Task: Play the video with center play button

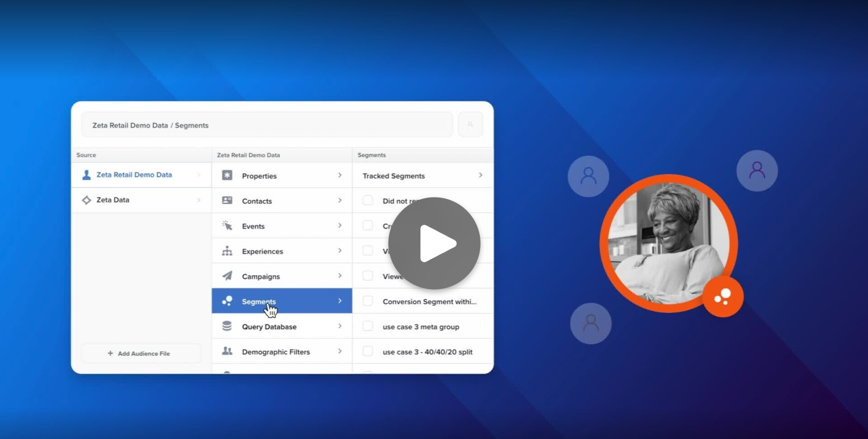Action: [434, 243]
